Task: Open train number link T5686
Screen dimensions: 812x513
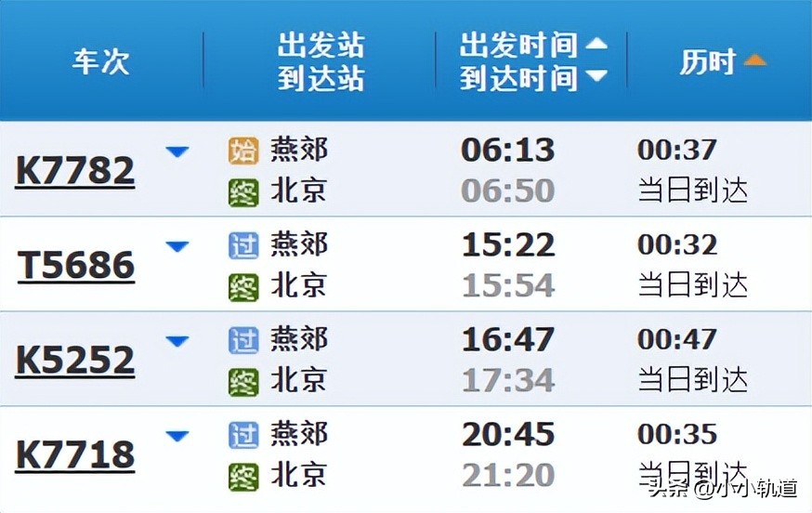Action: tap(76, 267)
